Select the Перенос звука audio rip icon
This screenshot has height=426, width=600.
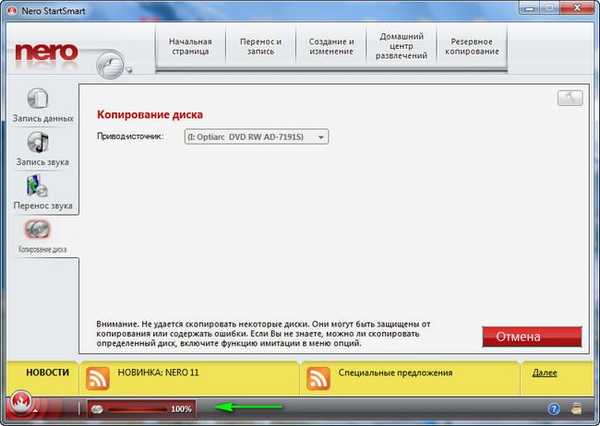(x=37, y=186)
